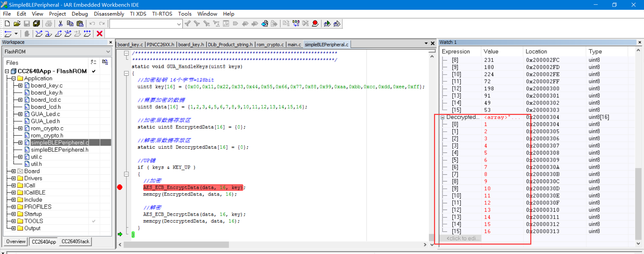
Task: Click the 'click to edit' watch entry
Action: [x=463, y=238]
